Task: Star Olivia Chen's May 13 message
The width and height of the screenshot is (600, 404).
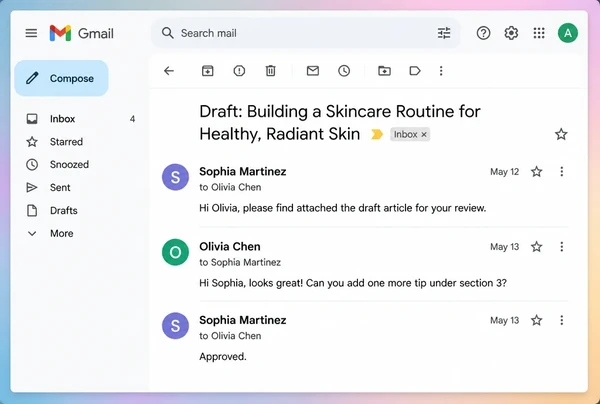Action: coord(536,246)
